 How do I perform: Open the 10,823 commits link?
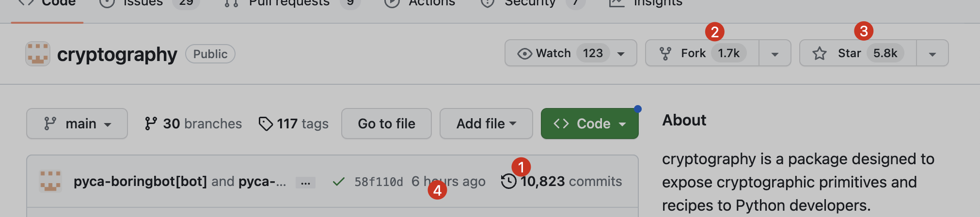(571, 182)
